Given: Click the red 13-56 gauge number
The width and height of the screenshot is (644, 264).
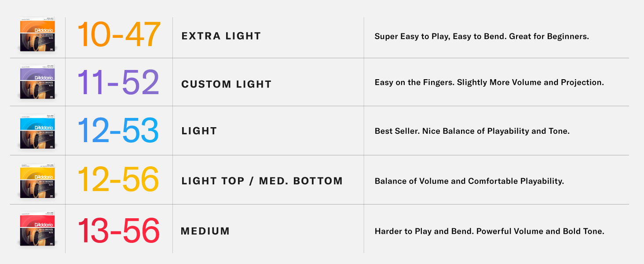Looking at the screenshot, I should [118, 230].
